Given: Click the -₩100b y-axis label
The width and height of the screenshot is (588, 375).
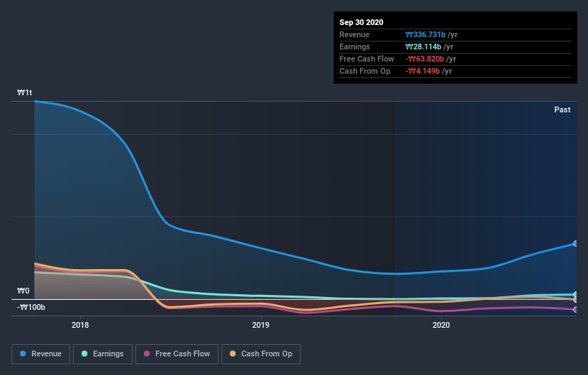Looking at the screenshot, I should [31, 307].
